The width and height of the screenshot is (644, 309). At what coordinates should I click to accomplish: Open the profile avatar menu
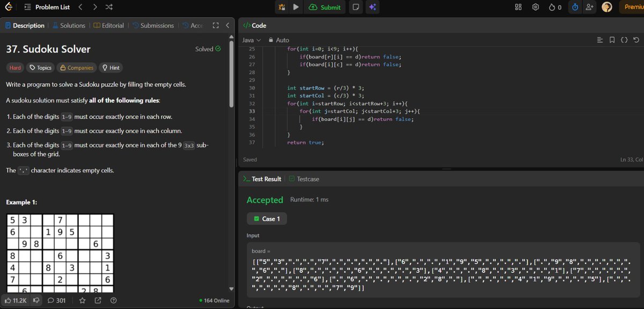pos(607,7)
